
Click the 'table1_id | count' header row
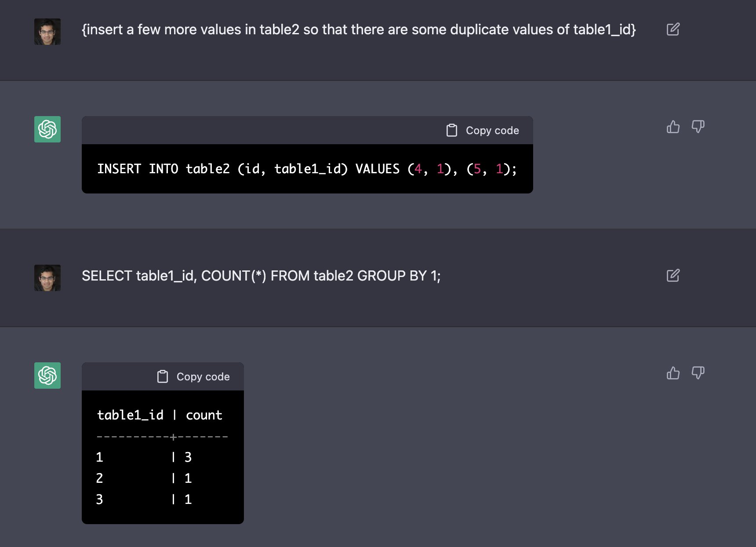point(160,415)
